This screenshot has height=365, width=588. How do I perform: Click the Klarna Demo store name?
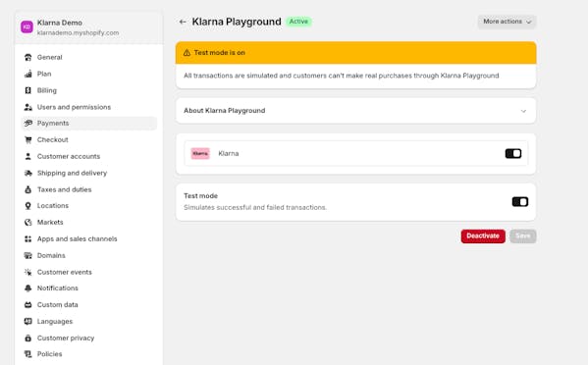[60, 23]
